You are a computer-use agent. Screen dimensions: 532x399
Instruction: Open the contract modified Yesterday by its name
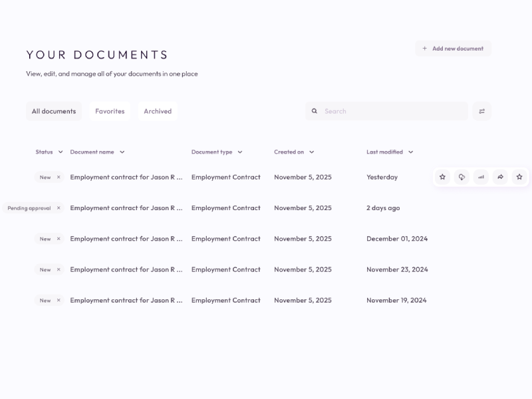(x=126, y=177)
